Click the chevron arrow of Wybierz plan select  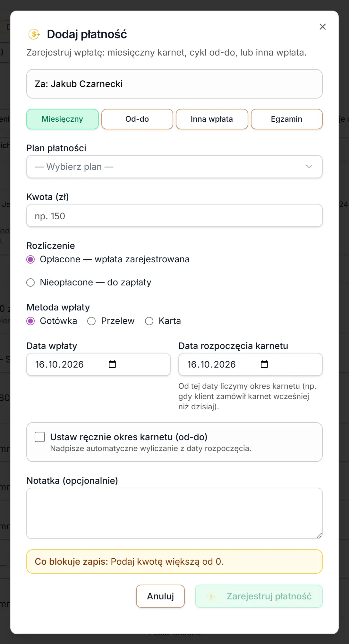pos(309,167)
